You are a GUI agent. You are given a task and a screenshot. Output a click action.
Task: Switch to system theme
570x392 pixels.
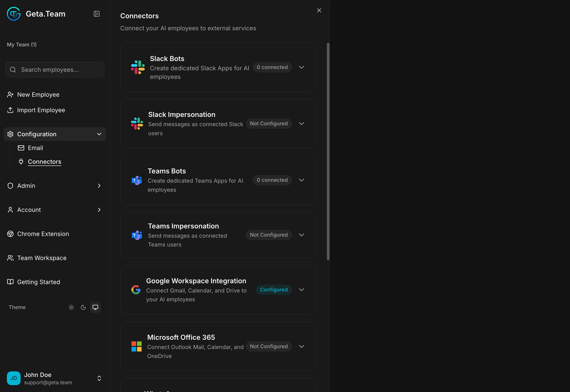pyautogui.click(x=95, y=307)
